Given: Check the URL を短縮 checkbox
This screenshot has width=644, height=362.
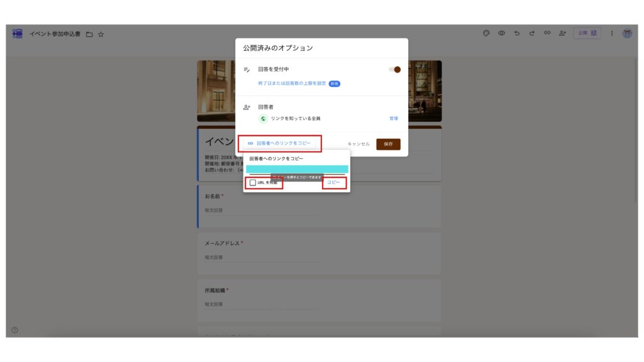Looking at the screenshot, I should [x=253, y=183].
